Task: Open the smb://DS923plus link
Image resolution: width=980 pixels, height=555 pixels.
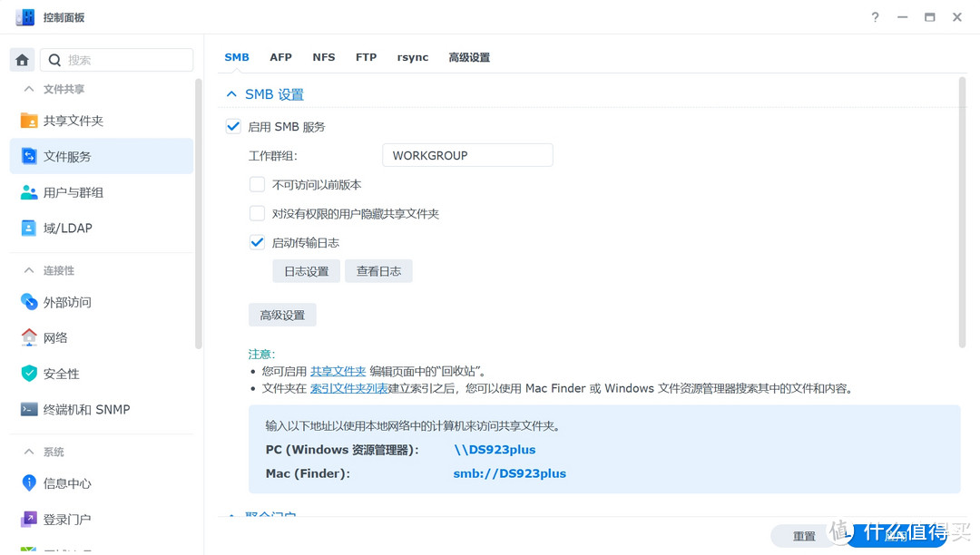Action: (x=509, y=472)
